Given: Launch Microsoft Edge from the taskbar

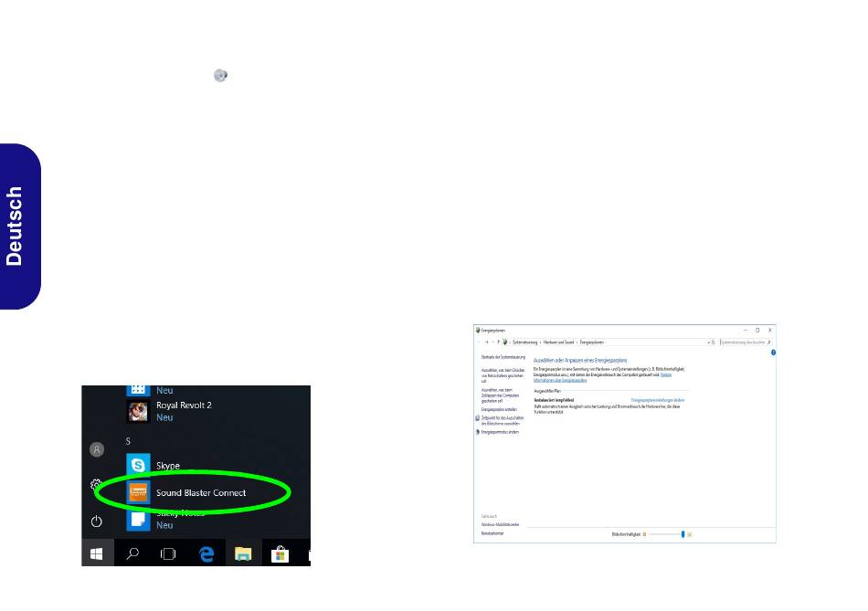Looking at the screenshot, I should click(x=206, y=553).
